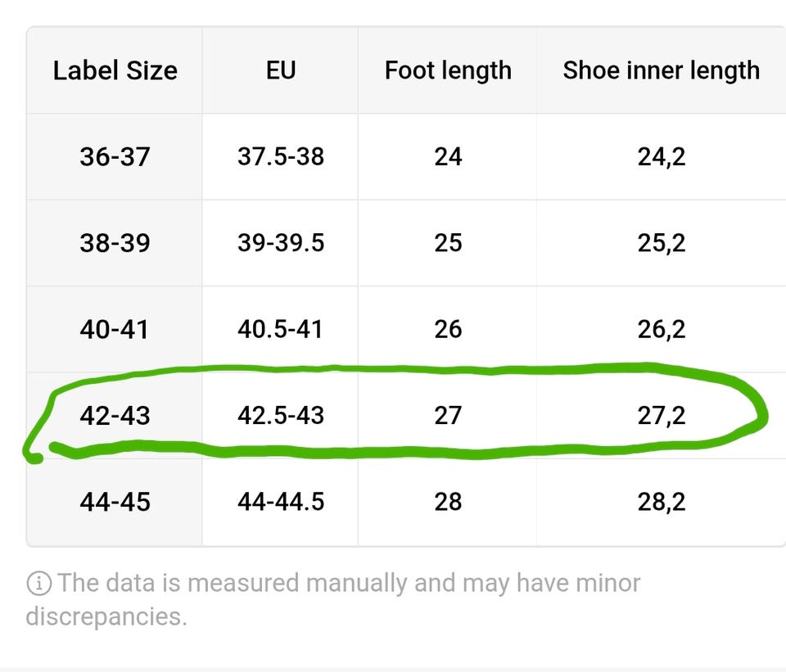786x672 pixels.
Task: Select the circled 42-43 label size
Action: pyautogui.click(x=115, y=416)
